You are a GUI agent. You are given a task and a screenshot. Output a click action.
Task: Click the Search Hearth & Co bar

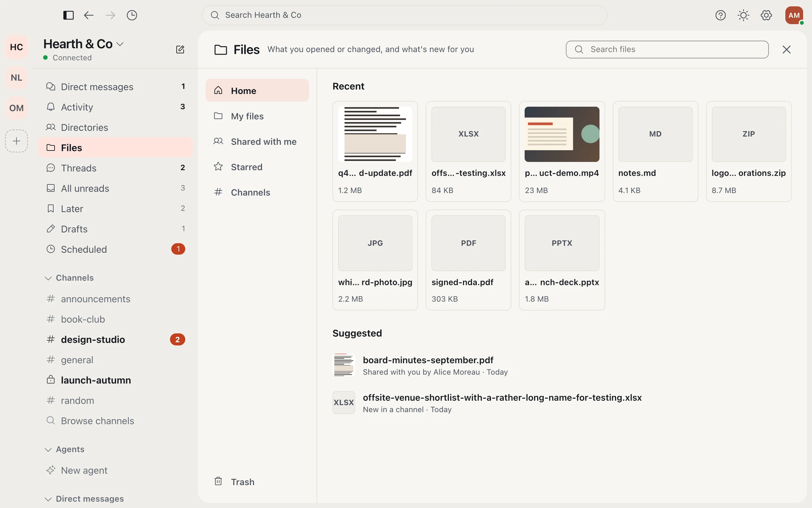click(404, 15)
